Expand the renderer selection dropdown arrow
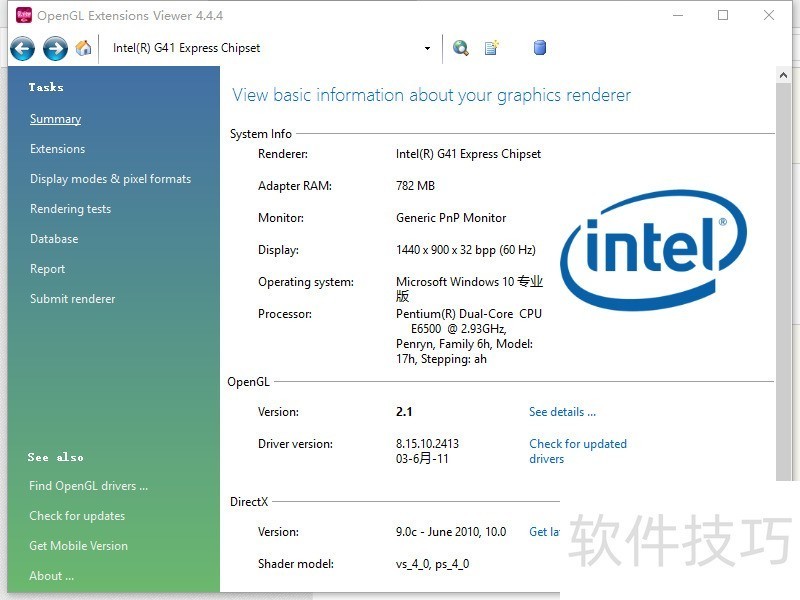The height and width of the screenshot is (600, 800). (x=427, y=48)
